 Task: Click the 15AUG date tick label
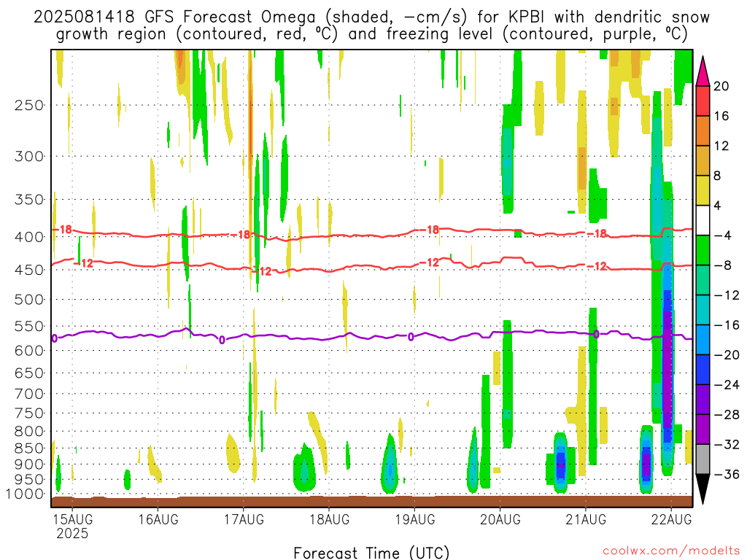(x=72, y=519)
